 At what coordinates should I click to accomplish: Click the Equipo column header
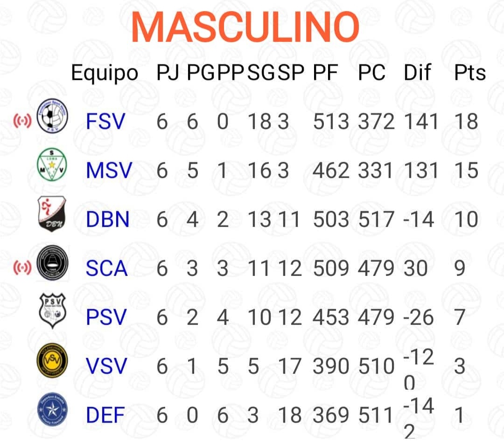click(x=105, y=73)
